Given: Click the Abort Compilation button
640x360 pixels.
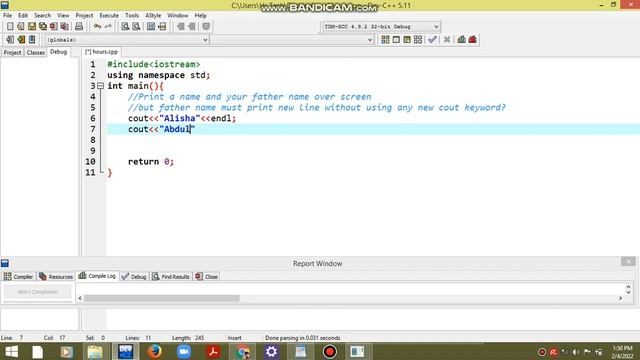Looking at the screenshot, I should coord(38,292).
